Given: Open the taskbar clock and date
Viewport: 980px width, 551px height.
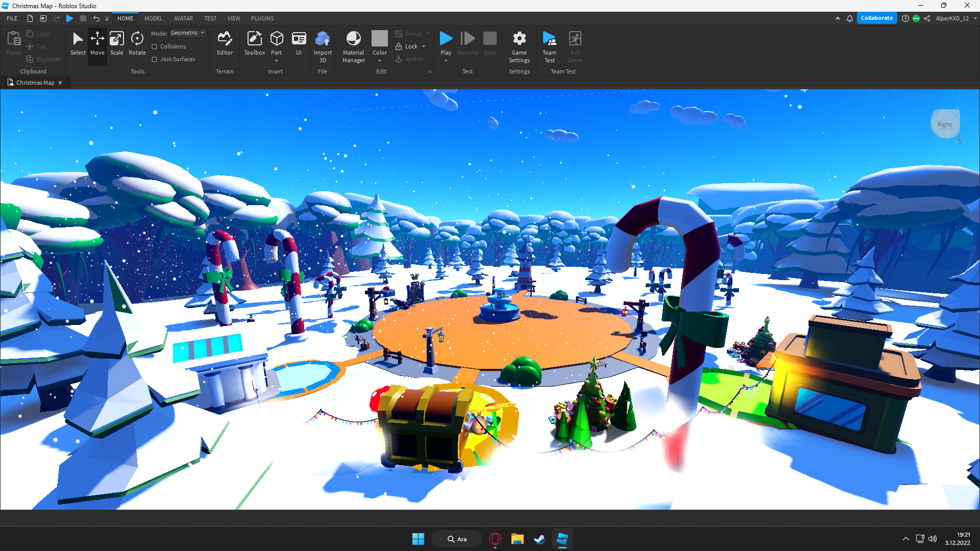Looking at the screenshot, I should 957,539.
